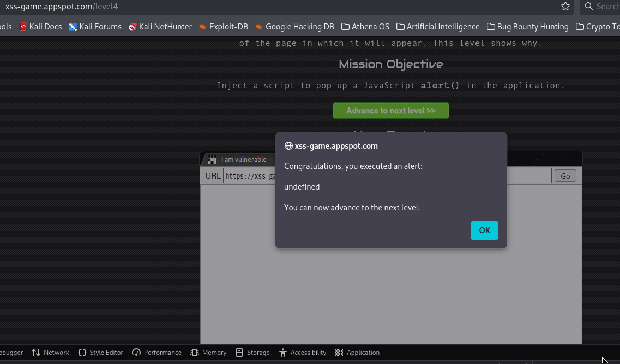Screen dimensions: 620x364
Task: Open the Memory devtools tab
Action: click(x=208, y=353)
